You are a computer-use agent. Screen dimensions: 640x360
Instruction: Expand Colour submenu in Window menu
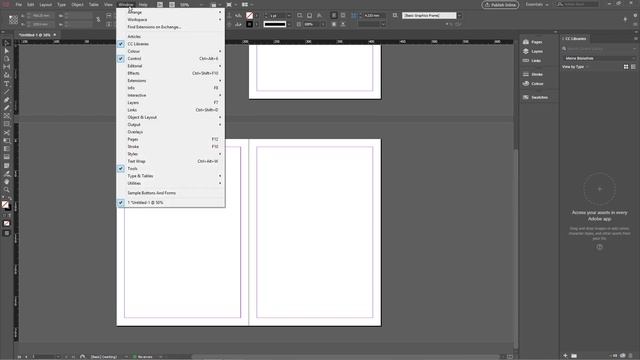tap(170, 51)
